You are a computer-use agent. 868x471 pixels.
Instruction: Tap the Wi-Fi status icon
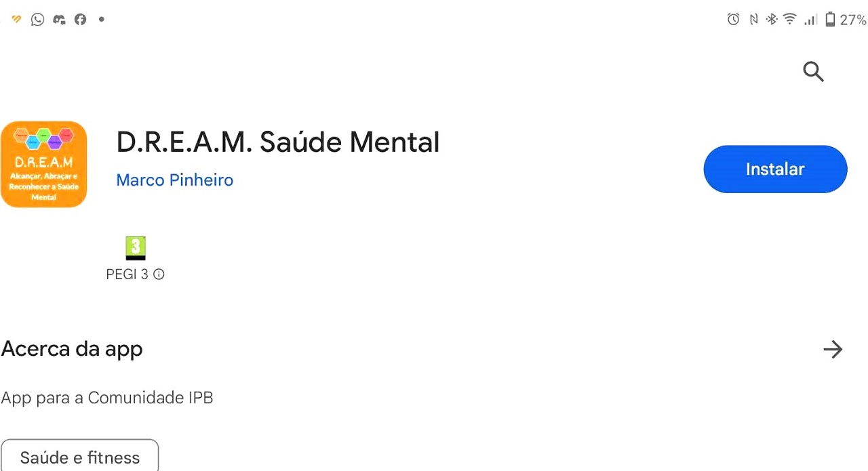tap(789, 20)
